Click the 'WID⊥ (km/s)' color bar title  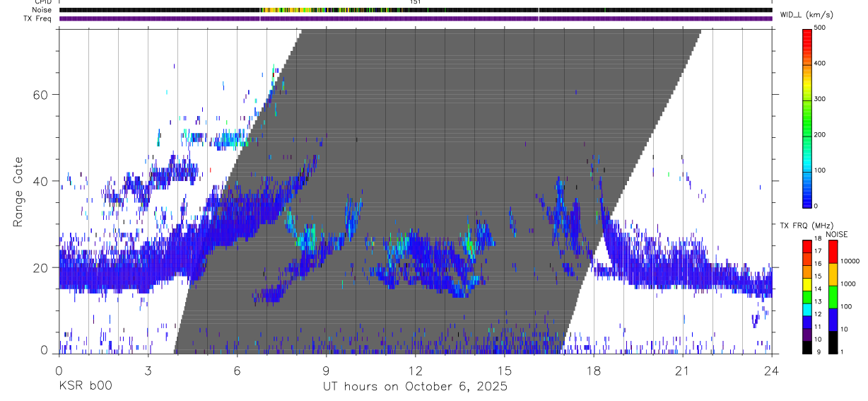click(806, 14)
